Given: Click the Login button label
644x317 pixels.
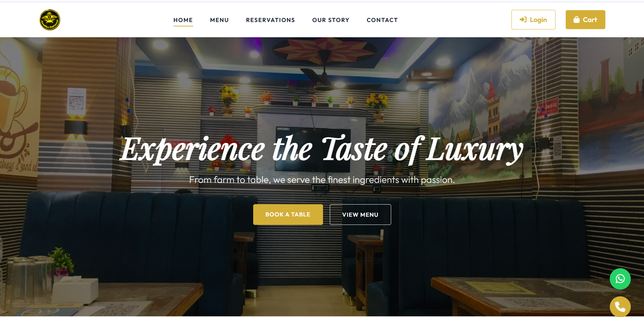Looking at the screenshot, I should pyautogui.click(x=538, y=20).
